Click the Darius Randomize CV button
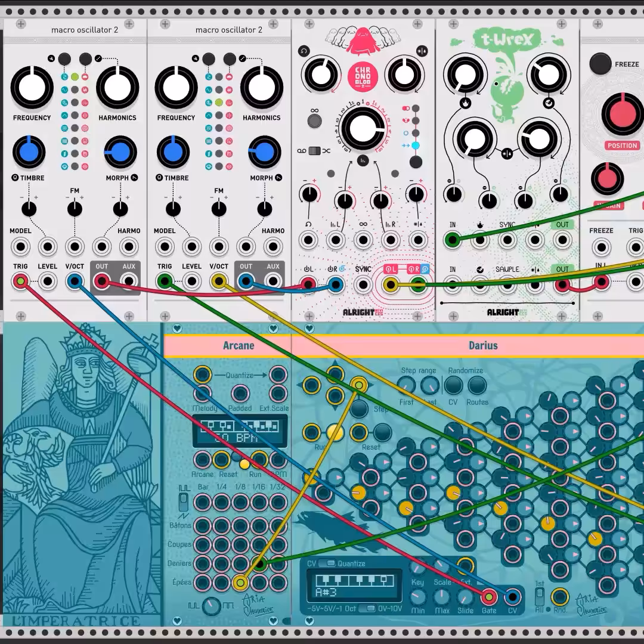 453,386
